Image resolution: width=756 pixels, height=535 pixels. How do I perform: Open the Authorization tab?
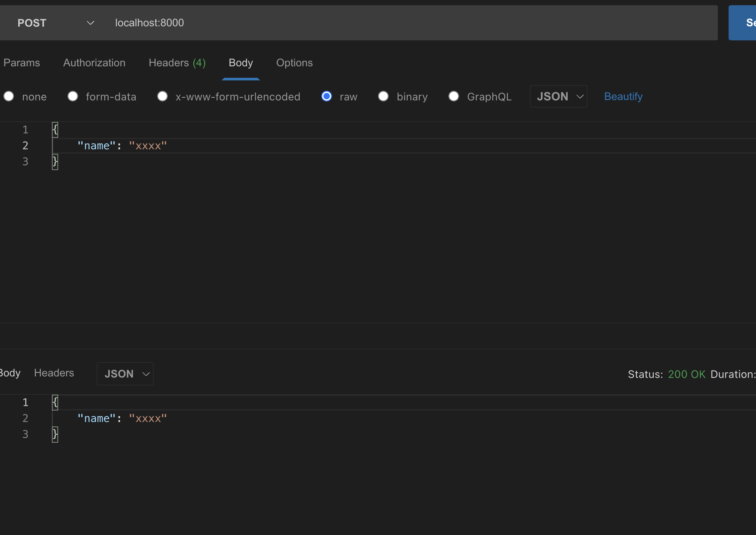coord(94,63)
